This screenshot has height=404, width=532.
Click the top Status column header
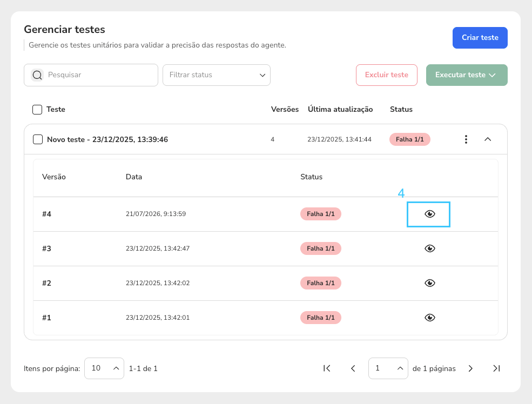401,110
